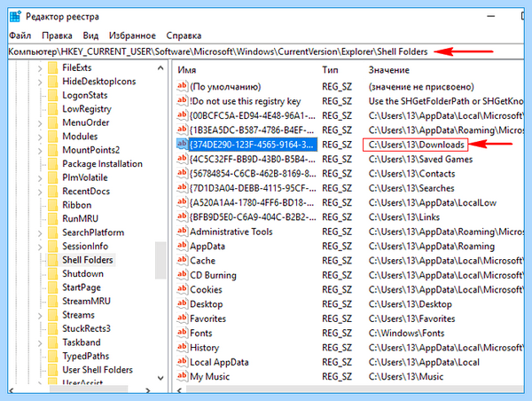
Task: Sort values by the Значение column header
Action: tap(389, 70)
